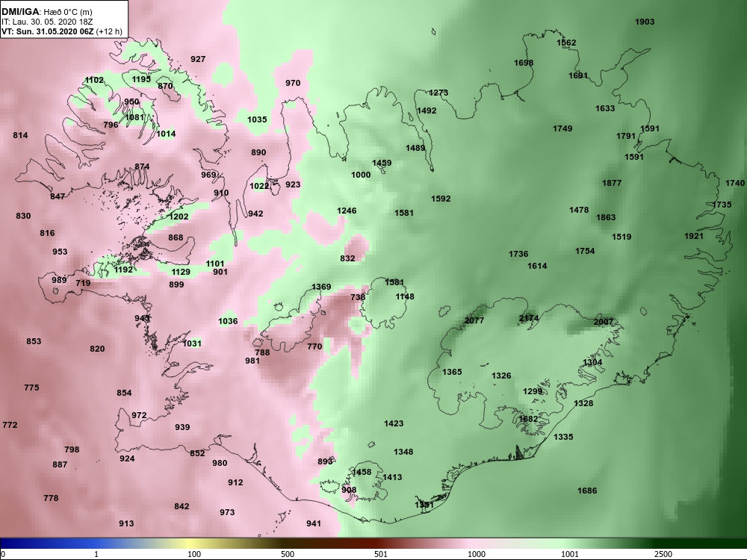Click the value 1903 in the northeast corner
Image resolution: width=747 pixels, height=560 pixels.
pyautogui.click(x=645, y=22)
